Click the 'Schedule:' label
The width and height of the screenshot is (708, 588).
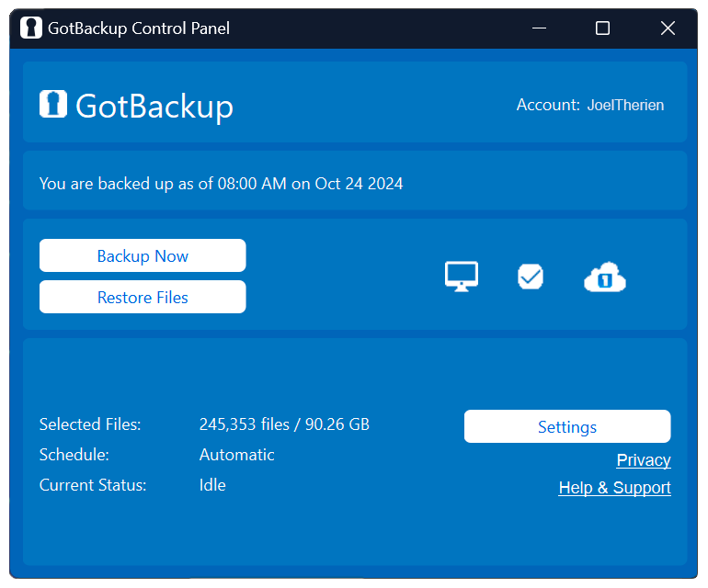74,455
